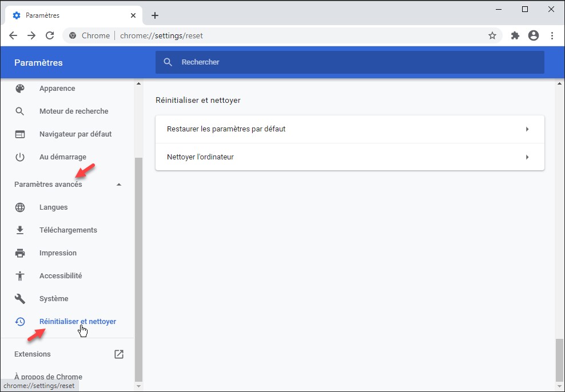
Task: Expand the Nettoyer l'ordinateur row
Action: 527,157
